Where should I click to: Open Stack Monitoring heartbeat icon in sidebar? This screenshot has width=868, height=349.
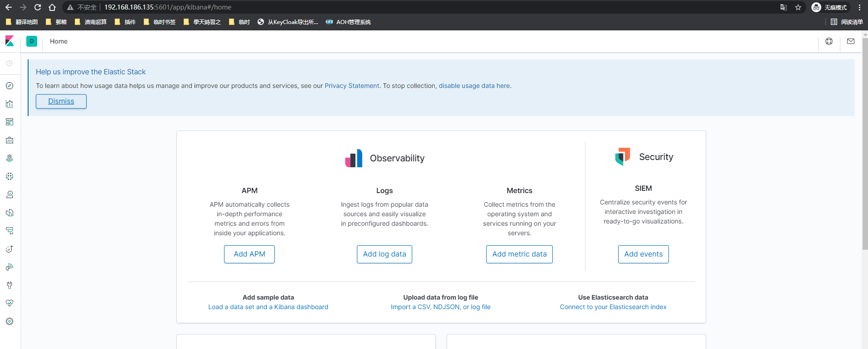click(10, 303)
